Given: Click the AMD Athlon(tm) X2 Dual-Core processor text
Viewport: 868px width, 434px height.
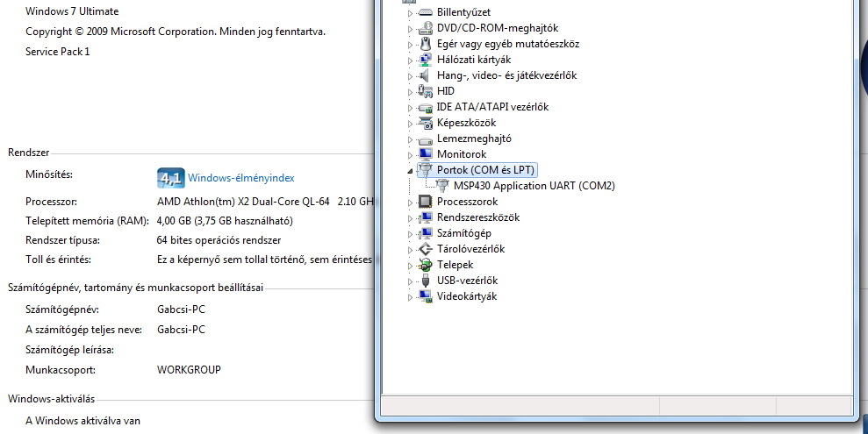Looking at the screenshot, I should 264,202.
